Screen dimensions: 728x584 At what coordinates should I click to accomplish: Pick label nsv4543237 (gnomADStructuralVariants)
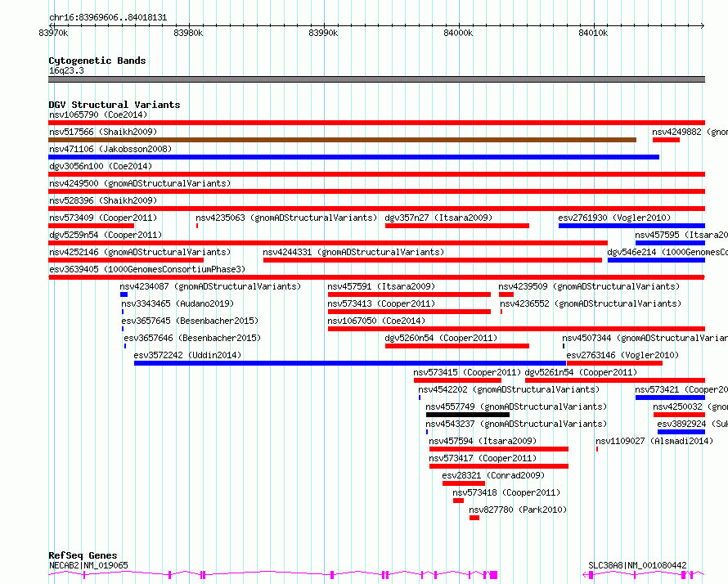coord(516,424)
